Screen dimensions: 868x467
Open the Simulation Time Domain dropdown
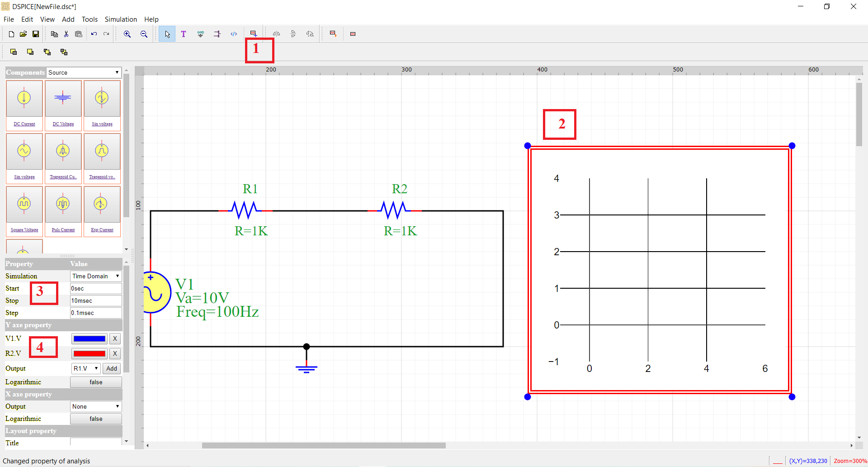(x=96, y=276)
